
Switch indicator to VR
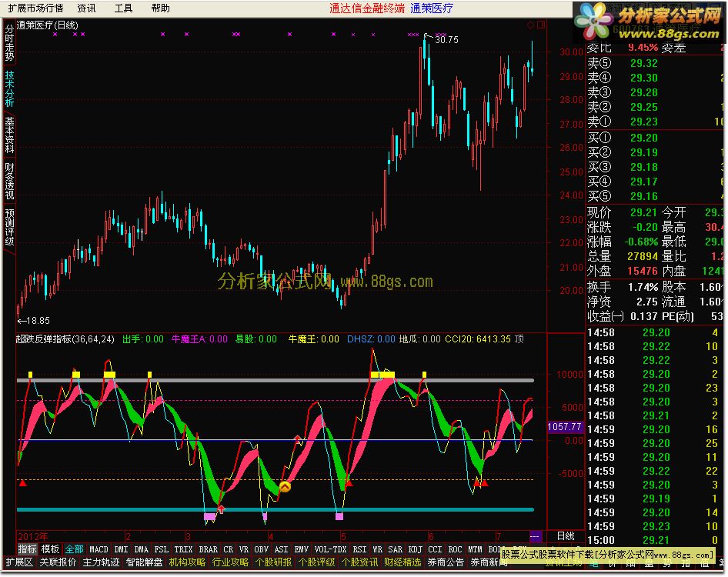click(244, 549)
